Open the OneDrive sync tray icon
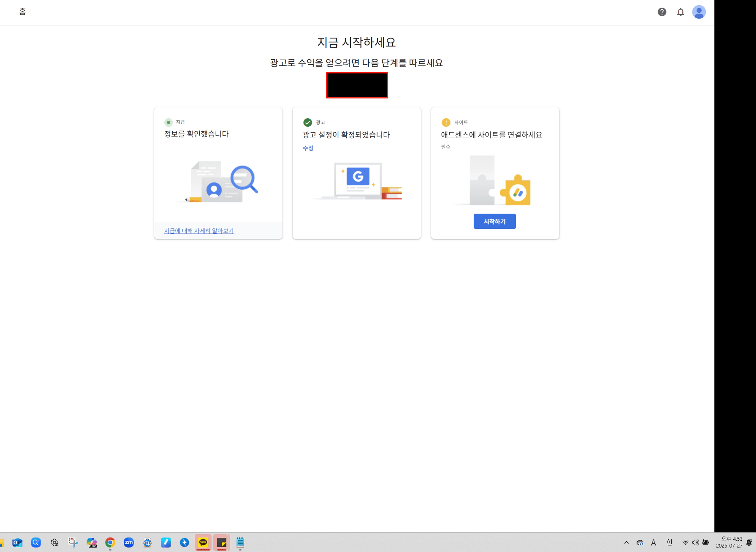This screenshot has height=552, width=756. [640, 543]
